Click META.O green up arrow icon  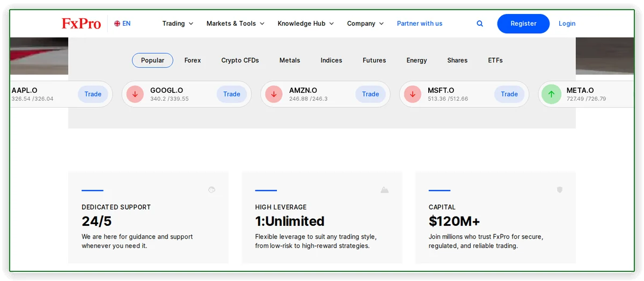click(x=551, y=94)
